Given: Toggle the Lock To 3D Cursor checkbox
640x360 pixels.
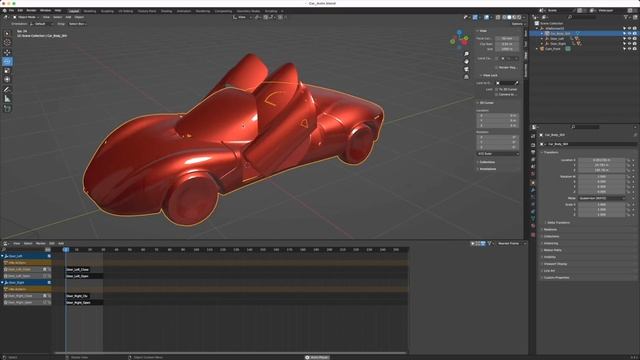Looking at the screenshot, I should coord(497,89).
